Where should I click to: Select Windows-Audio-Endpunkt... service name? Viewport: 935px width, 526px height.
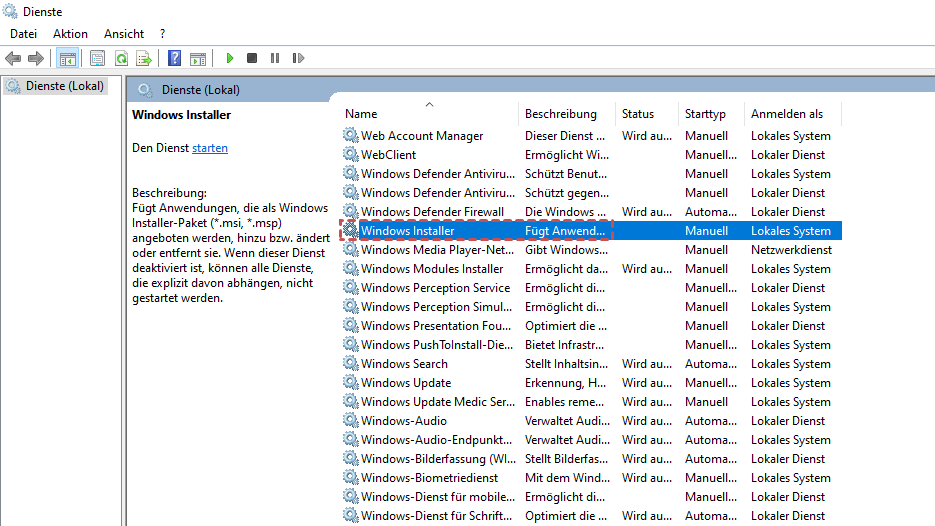click(x=436, y=440)
